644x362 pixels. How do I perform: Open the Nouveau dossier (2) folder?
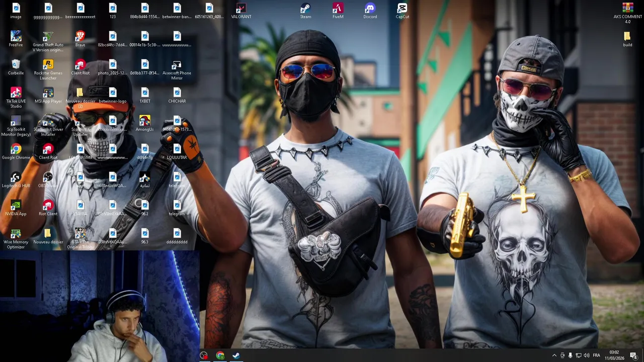tap(80, 98)
